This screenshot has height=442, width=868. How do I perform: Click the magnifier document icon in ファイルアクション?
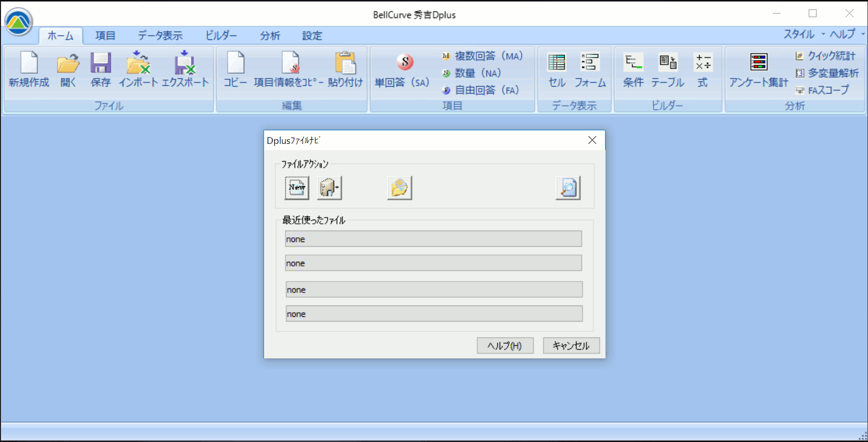pos(568,187)
